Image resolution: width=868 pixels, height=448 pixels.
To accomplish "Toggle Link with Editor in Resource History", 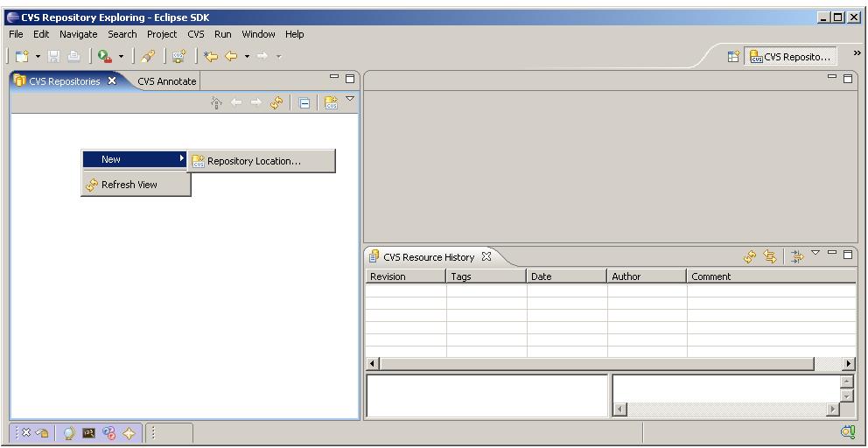I will point(770,256).
